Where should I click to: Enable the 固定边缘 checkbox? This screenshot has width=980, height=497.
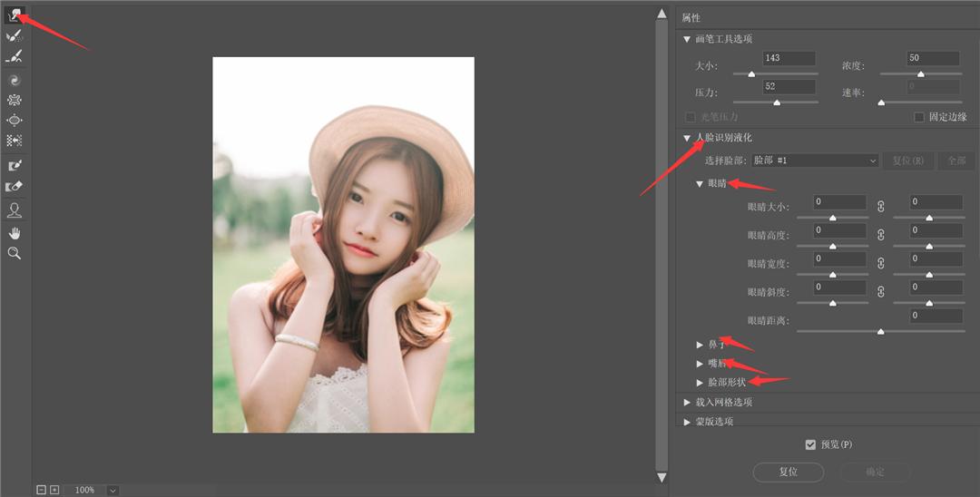(919, 117)
